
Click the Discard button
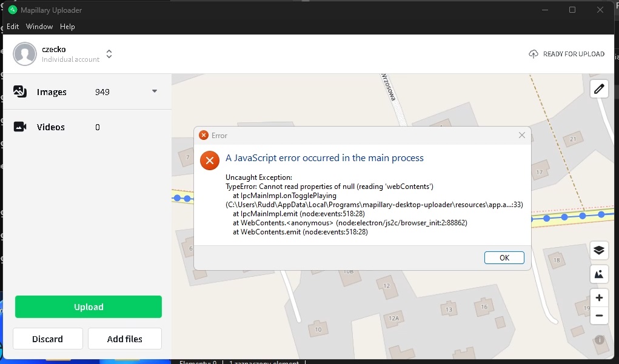pos(48,339)
